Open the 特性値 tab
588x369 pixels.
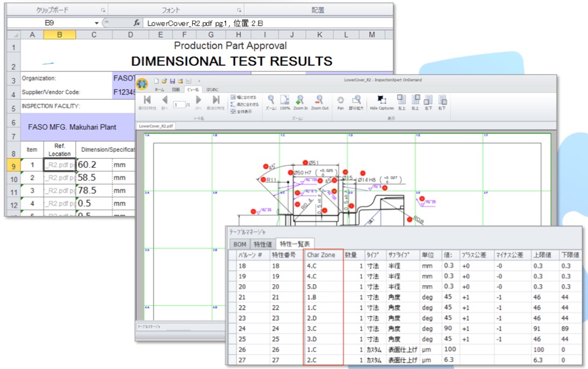262,244
